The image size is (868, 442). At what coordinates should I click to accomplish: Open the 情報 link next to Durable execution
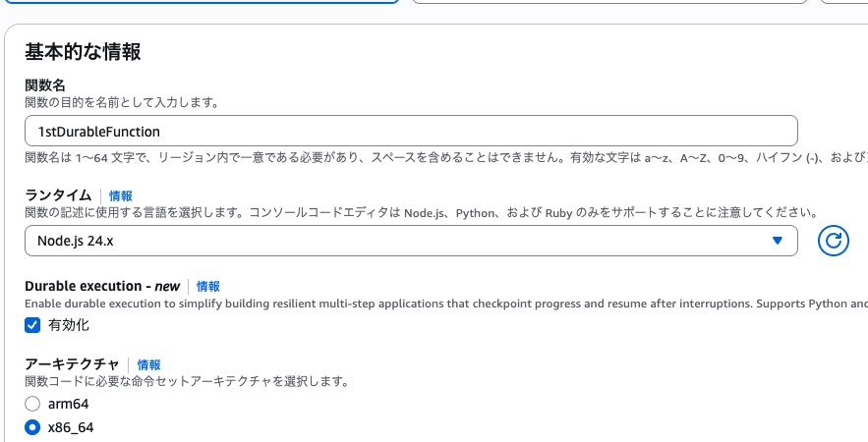pyautogui.click(x=208, y=286)
